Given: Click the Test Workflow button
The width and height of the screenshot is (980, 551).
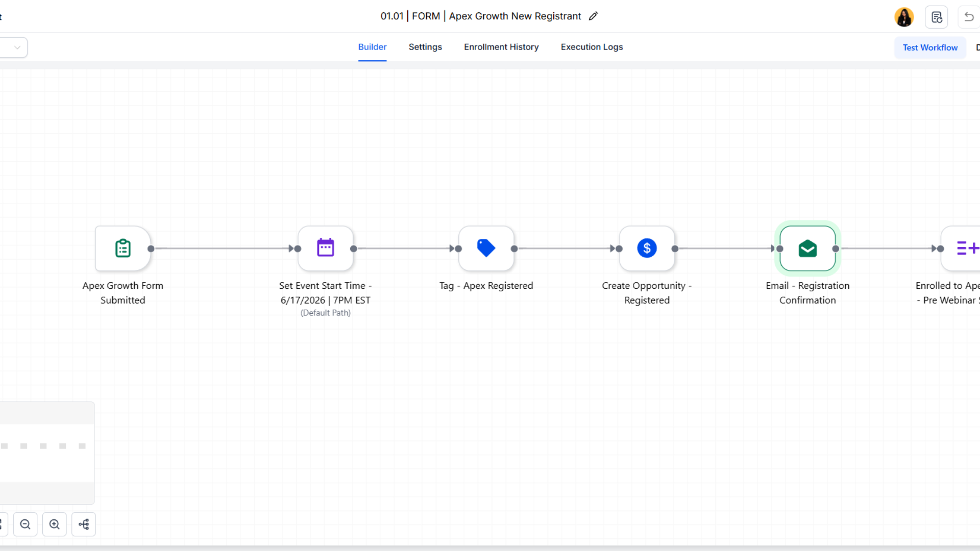Looking at the screenshot, I should pyautogui.click(x=930, y=47).
